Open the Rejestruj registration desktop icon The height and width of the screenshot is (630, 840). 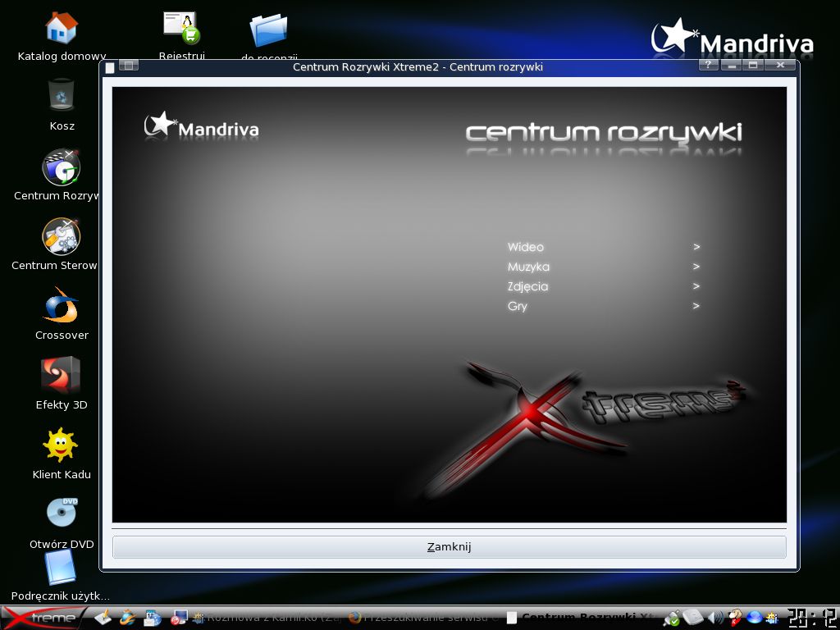click(x=181, y=28)
